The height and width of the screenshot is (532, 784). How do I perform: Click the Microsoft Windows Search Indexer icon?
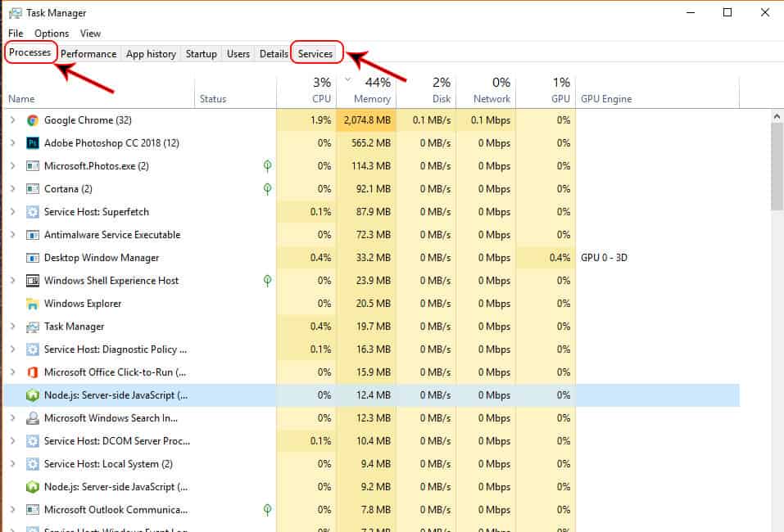(33, 418)
